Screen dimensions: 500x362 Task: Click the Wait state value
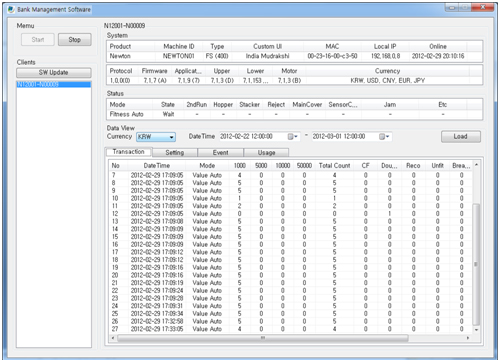(168, 114)
